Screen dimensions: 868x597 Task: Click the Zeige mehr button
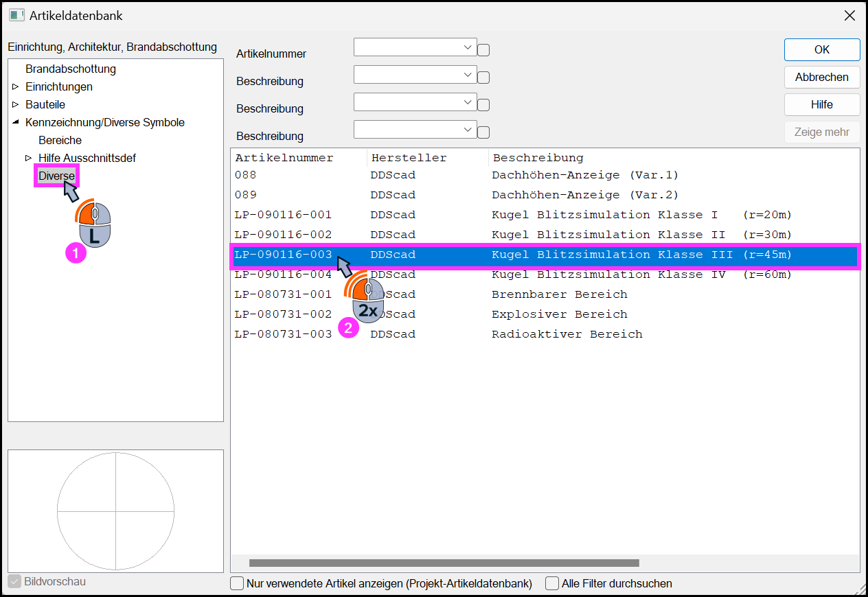[822, 132]
